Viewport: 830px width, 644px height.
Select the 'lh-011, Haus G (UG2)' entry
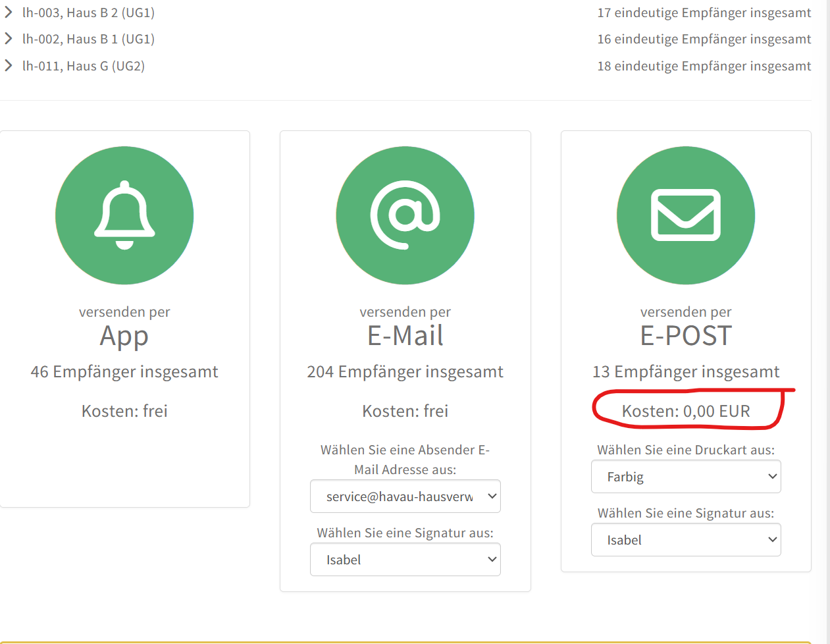coord(84,66)
